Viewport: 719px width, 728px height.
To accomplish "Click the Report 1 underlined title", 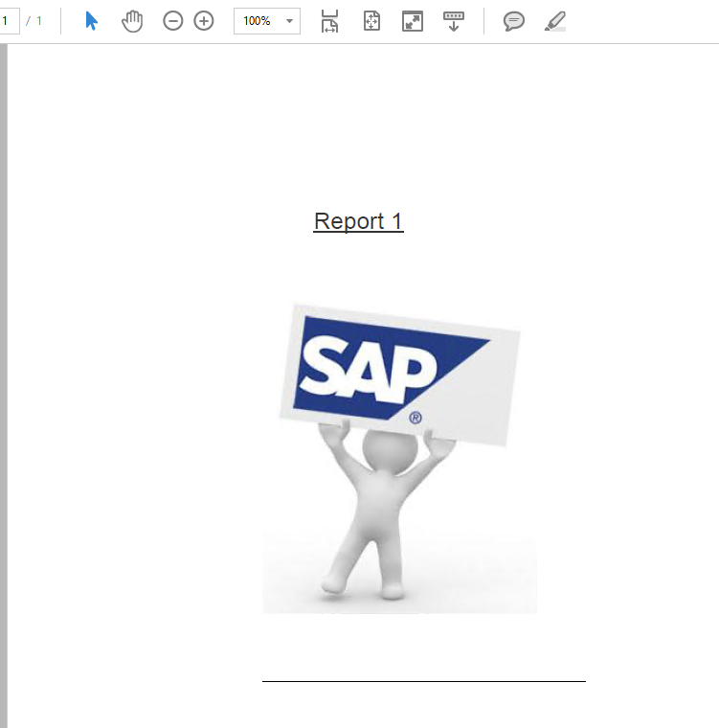I will point(358,221).
